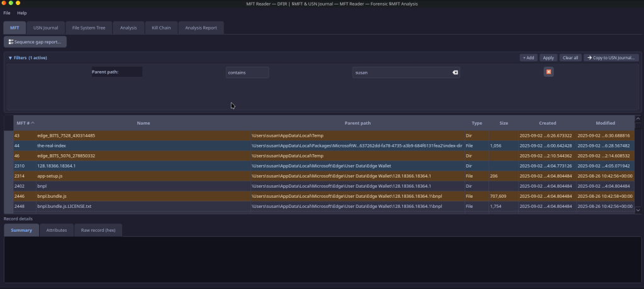
Task: Sort table by MFT # column header
Action: click(x=25, y=123)
